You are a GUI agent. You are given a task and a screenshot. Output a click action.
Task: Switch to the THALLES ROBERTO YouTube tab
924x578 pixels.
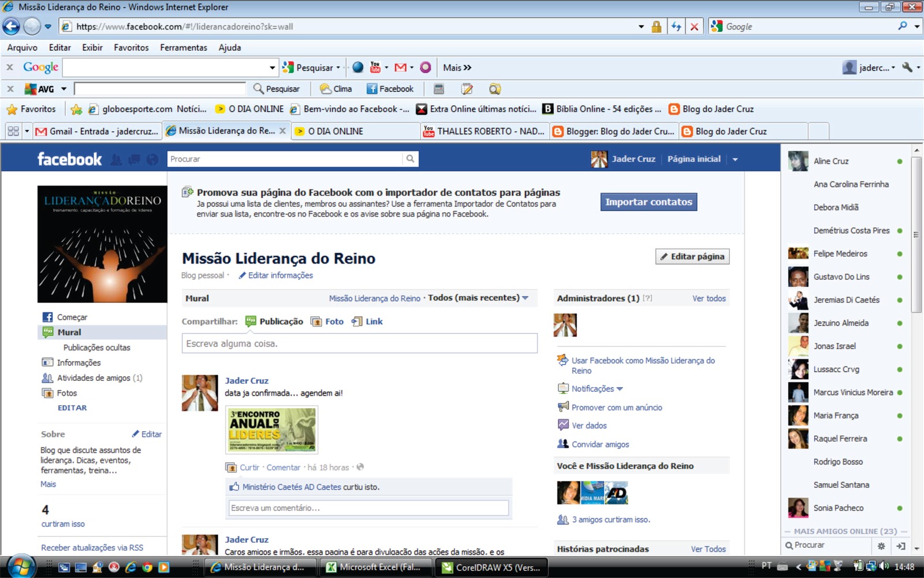pos(485,131)
